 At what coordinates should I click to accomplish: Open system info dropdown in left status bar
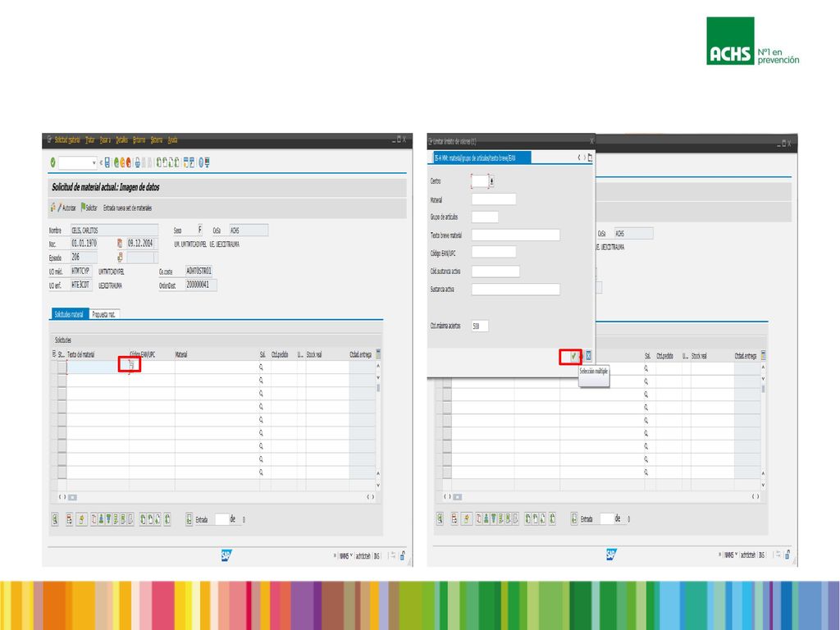[352, 556]
